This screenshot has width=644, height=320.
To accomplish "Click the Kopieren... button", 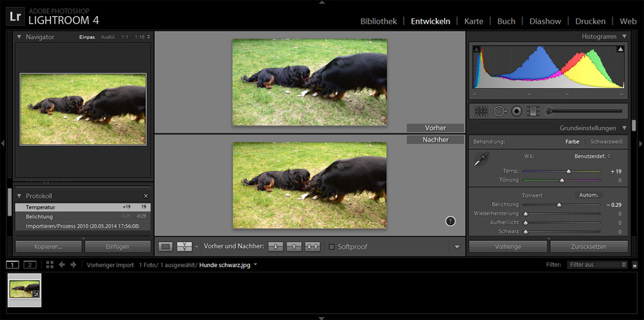I will (48, 247).
